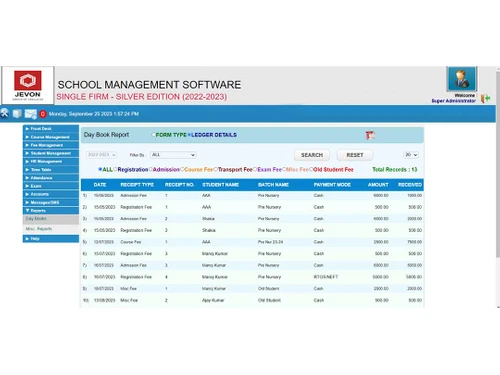Click the BATCH NAME column header

coord(273,185)
